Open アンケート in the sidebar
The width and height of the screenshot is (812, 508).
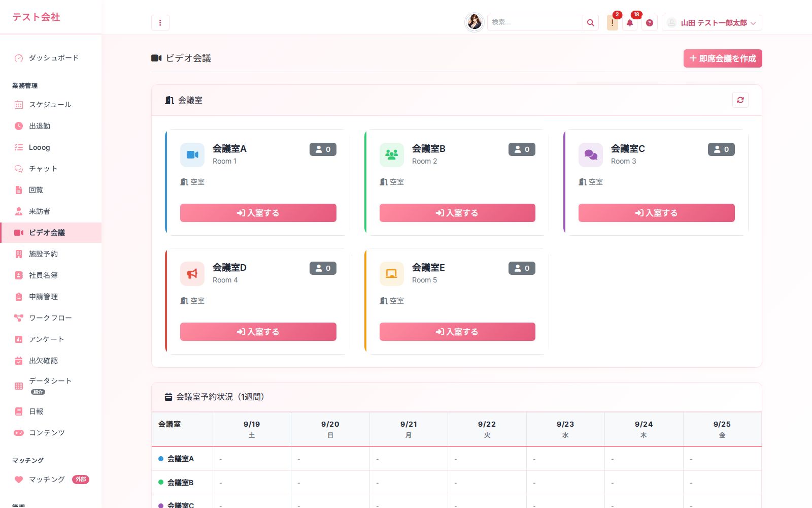(51, 339)
